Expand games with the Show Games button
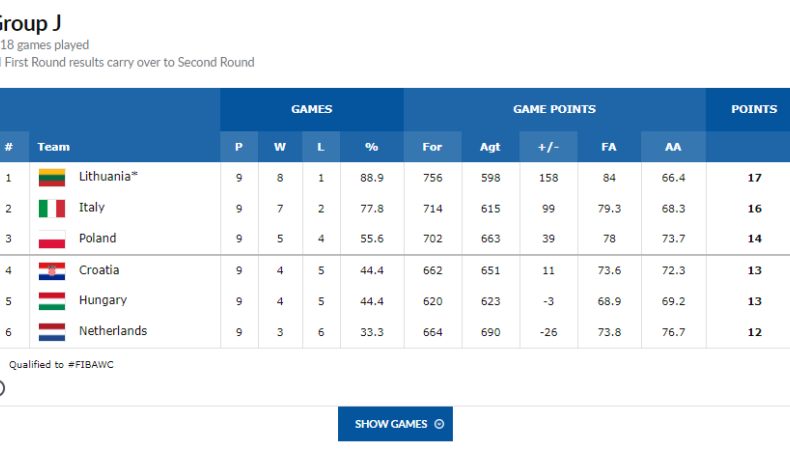 [x=395, y=424]
